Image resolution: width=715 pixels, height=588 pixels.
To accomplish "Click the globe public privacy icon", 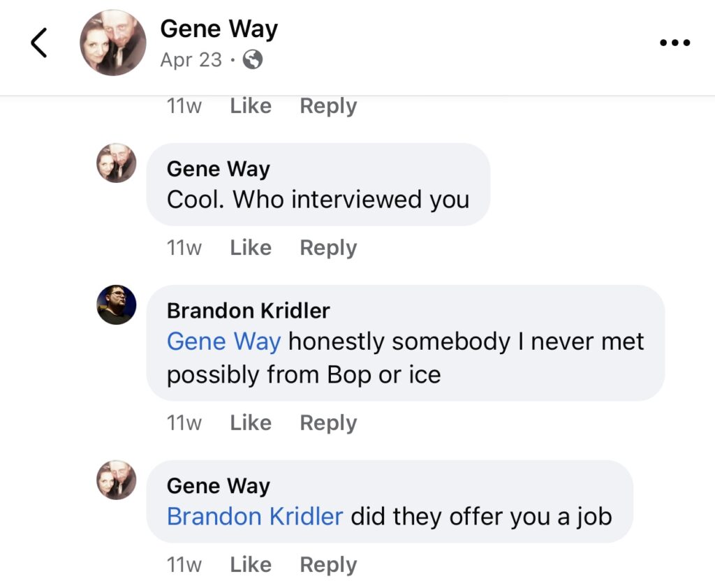I will click(x=252, y=61).
